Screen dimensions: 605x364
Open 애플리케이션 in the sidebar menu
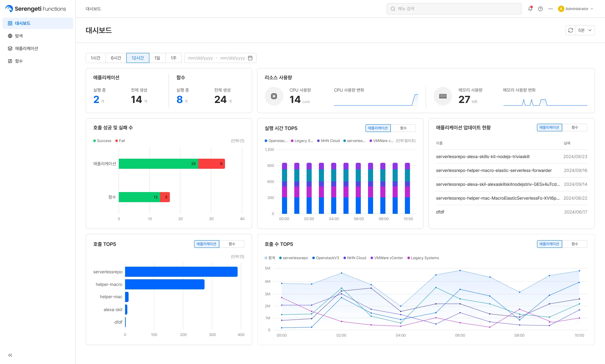point(26,48)
